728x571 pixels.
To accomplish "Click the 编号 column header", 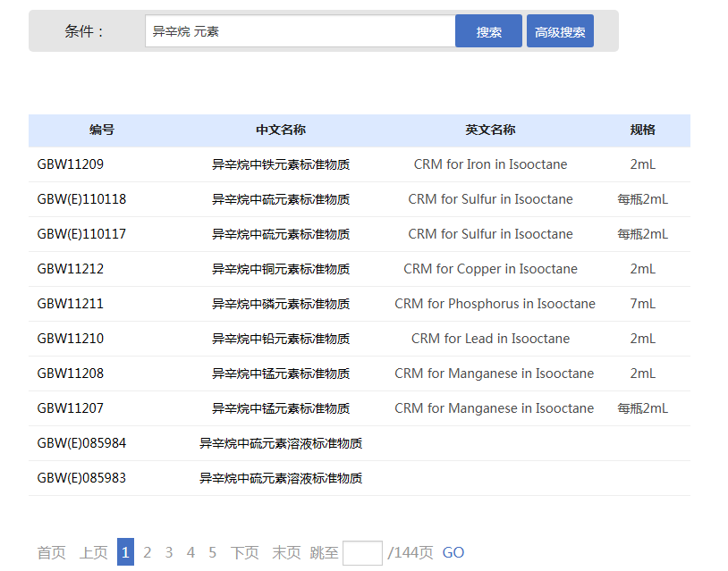I will (x=102, y=130).
